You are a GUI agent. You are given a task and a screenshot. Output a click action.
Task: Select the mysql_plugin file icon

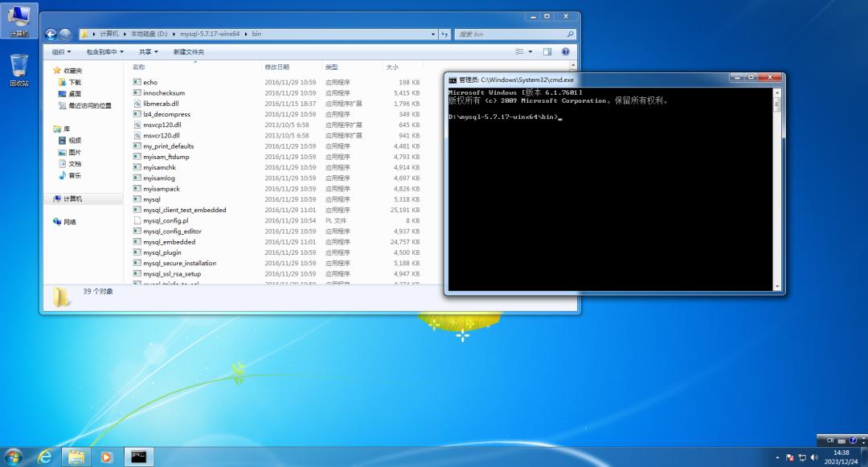(137, 252)
